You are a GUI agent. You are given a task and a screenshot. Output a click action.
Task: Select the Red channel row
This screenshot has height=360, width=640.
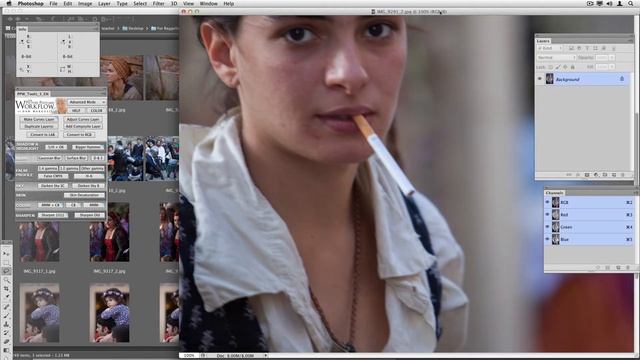[x=589, y=215]
